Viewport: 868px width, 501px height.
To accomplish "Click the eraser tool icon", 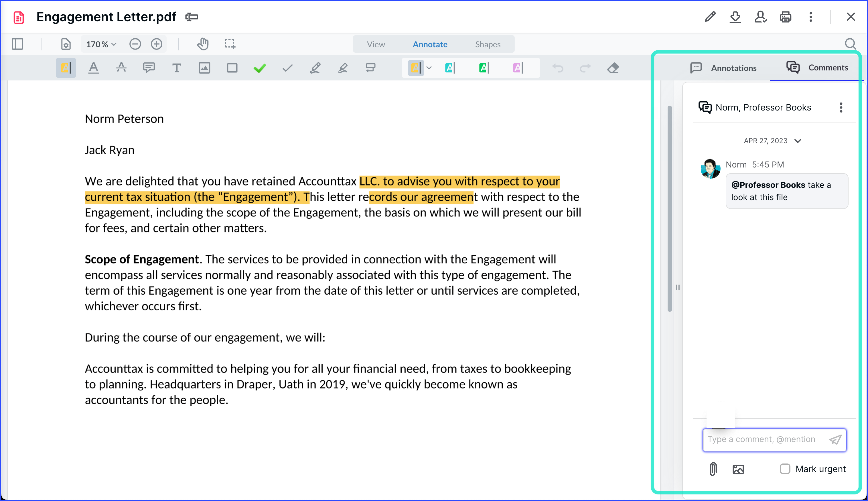I will (613, 68).
